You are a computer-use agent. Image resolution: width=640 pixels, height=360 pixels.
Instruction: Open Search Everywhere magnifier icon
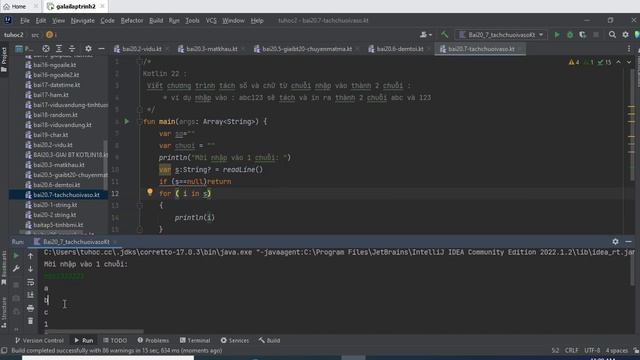612,35
